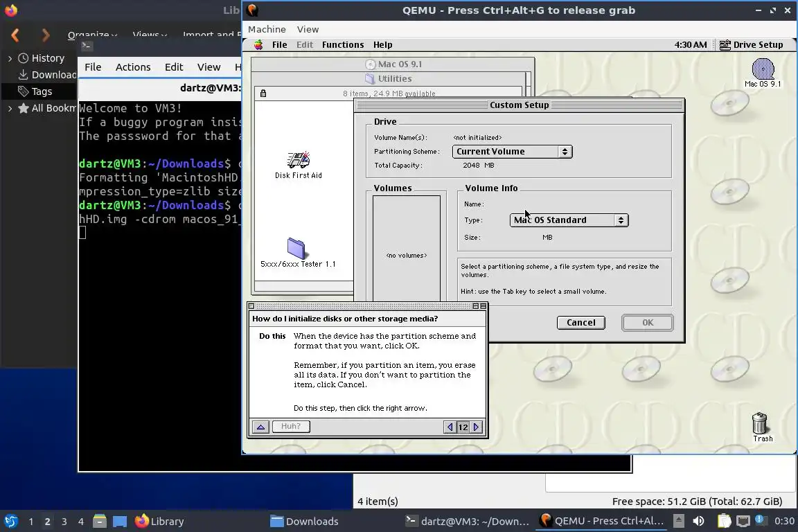Click the up triangle in help window

[x=260, y=427]
